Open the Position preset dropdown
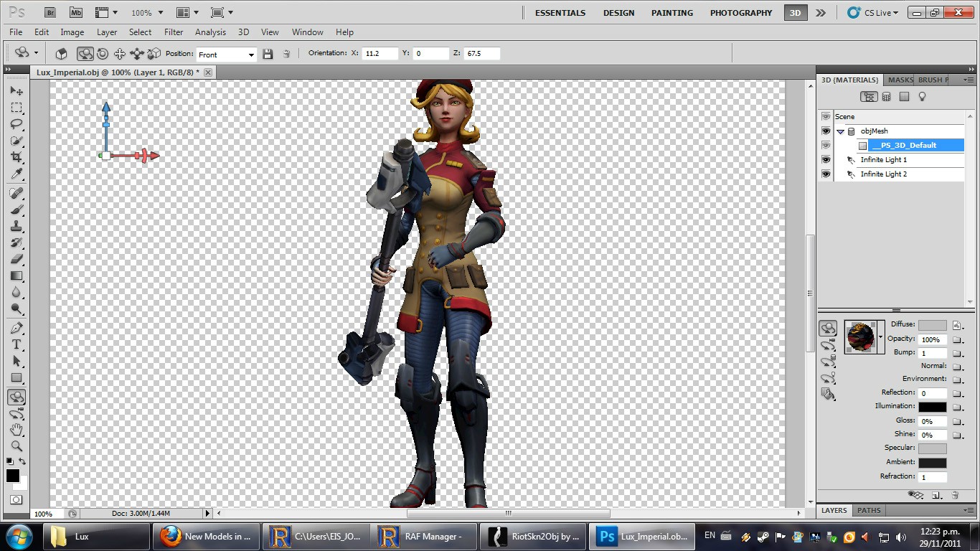The image size is (980, 551). (x=251, y=55)
